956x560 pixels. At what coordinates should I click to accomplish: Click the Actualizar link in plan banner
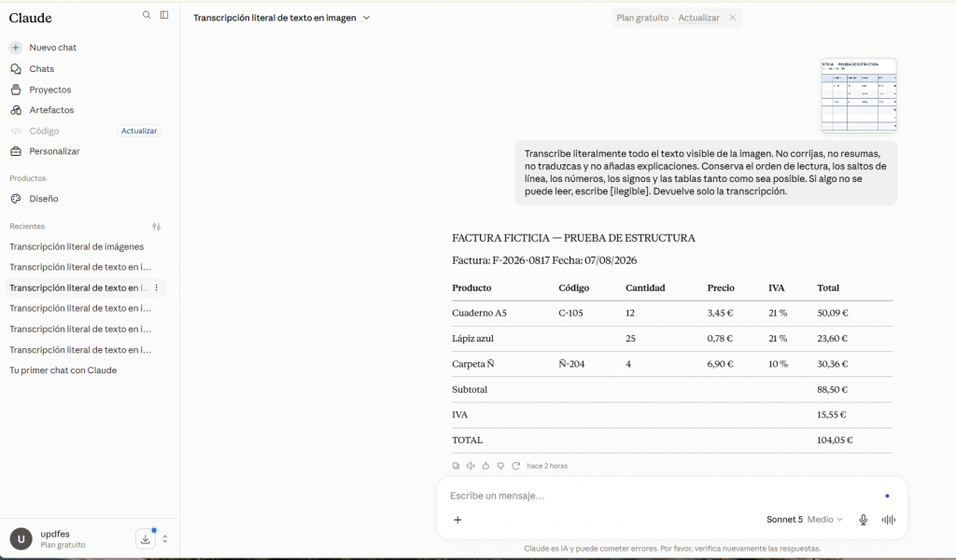pos(698,18)
